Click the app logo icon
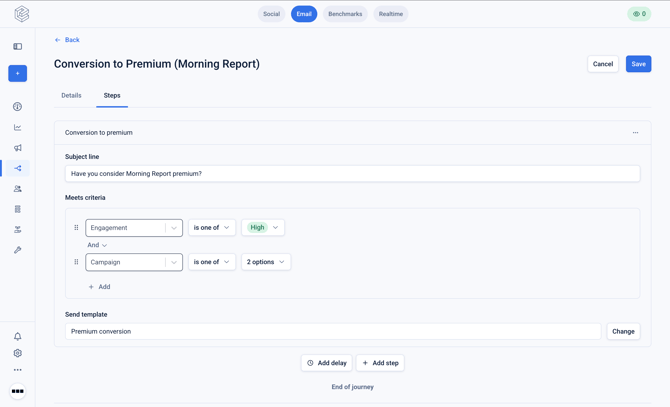Image resolution: width=670 pixels, height=407 pixels. 21,14
